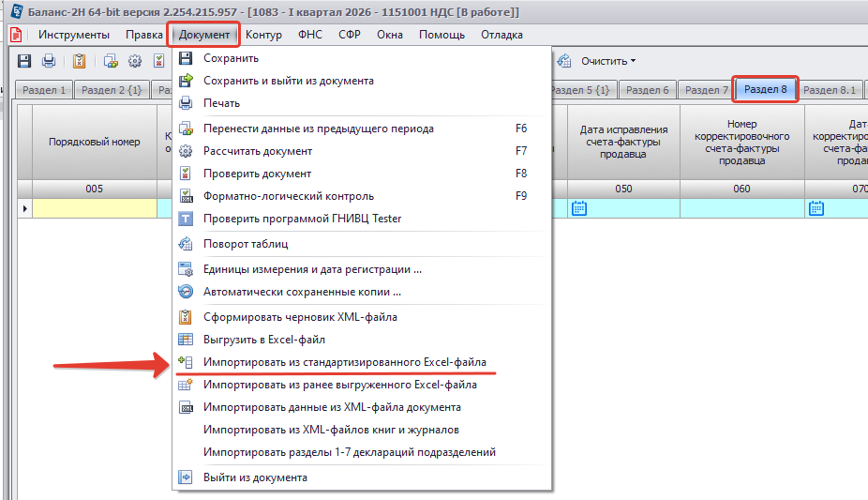Click the red document icon left of Инструменты
The image size is (868, 500).
(15, 35)
